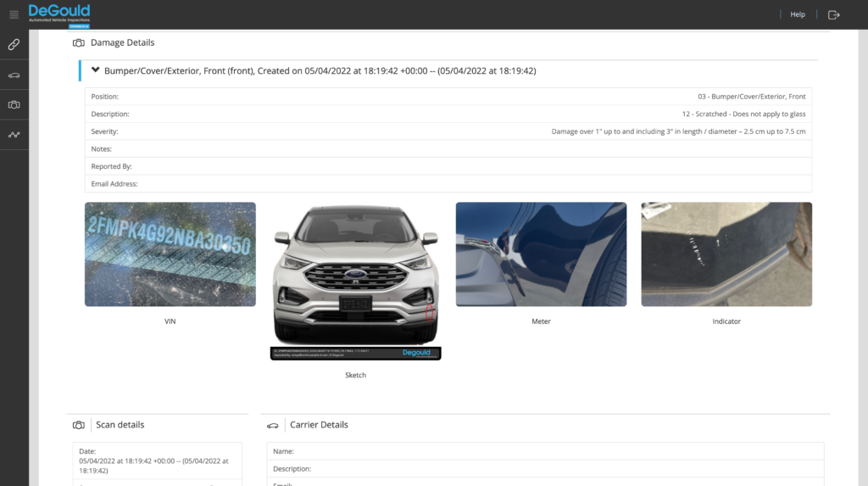Open the VIN photo thumbnail
868x486 pixels.
tap(170, 254)
